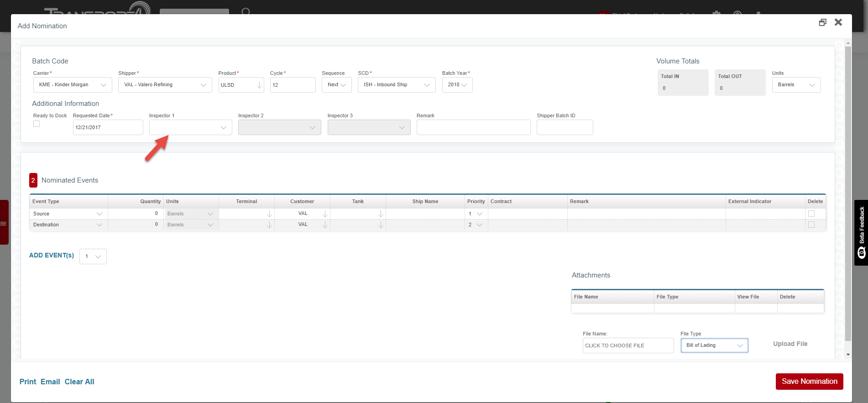This screenshot has height=403, width=868.
Task: Click the Save Nomination button
Action: click(809, 382)
